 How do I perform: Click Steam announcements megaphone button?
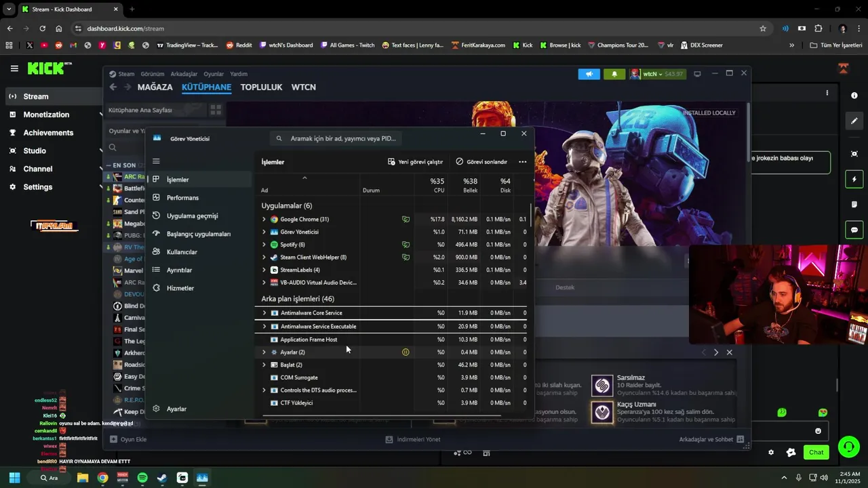(x=589, y=74)
